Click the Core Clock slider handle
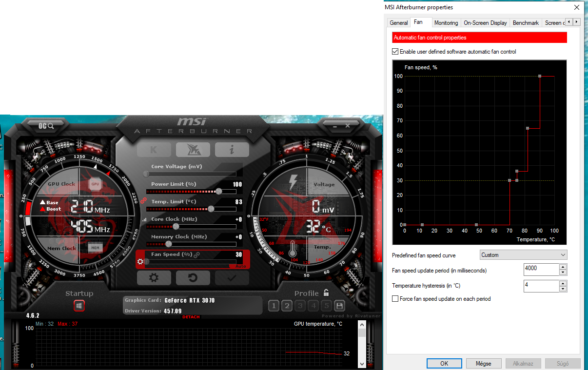This screenshot has height=370, width=588. pos(176,226)
